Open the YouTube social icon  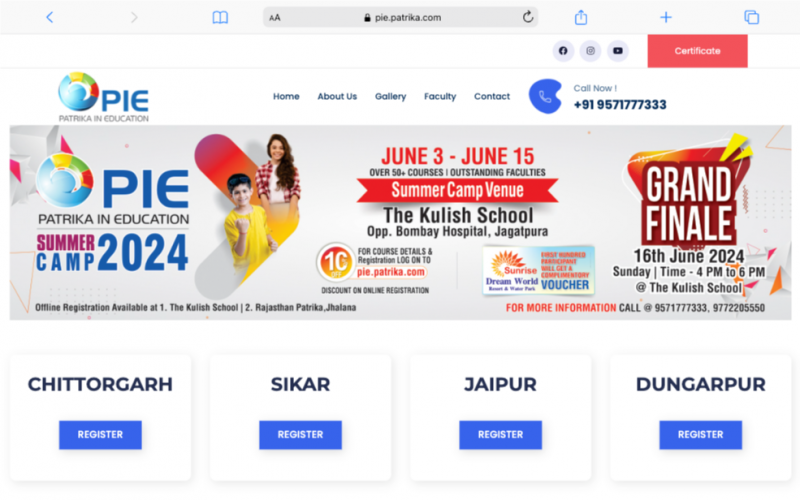pyautogui.click(x=618, y=51)
